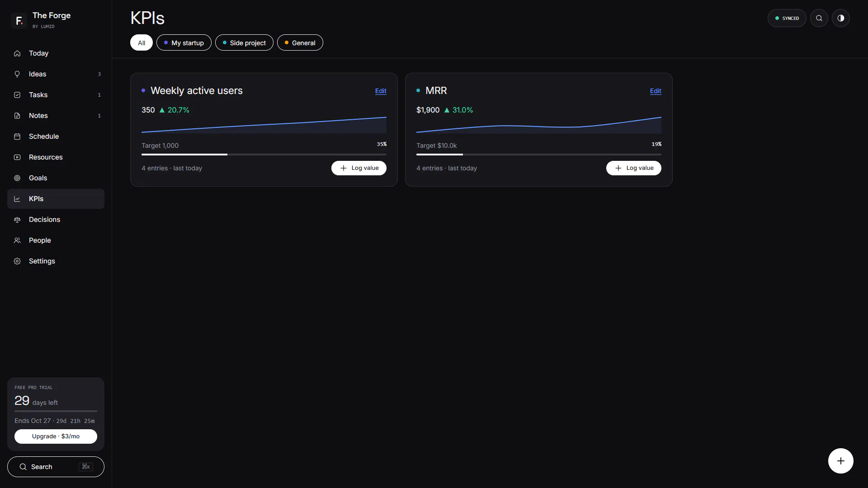Click the Decisions scales icon

point(17,220)
